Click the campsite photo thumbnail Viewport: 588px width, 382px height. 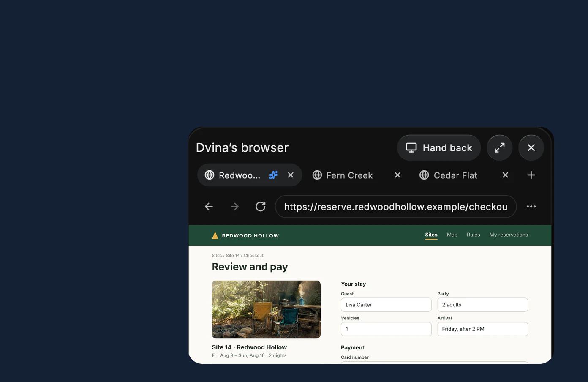click(266, 309)
